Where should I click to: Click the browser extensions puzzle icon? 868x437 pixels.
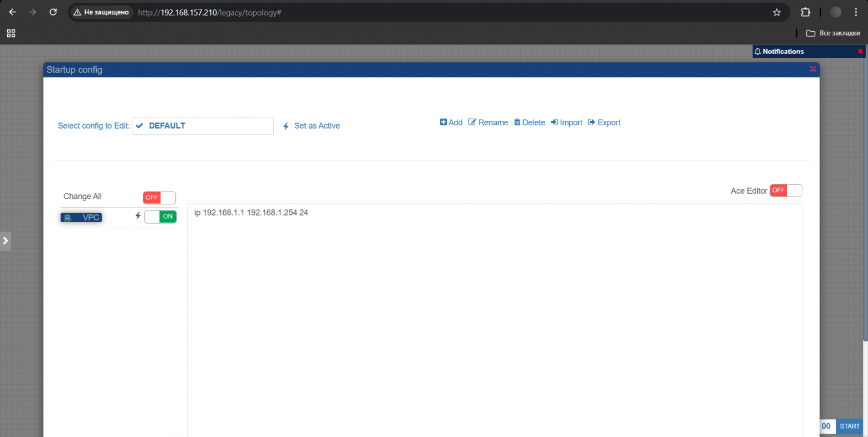[x=805, y=12]
